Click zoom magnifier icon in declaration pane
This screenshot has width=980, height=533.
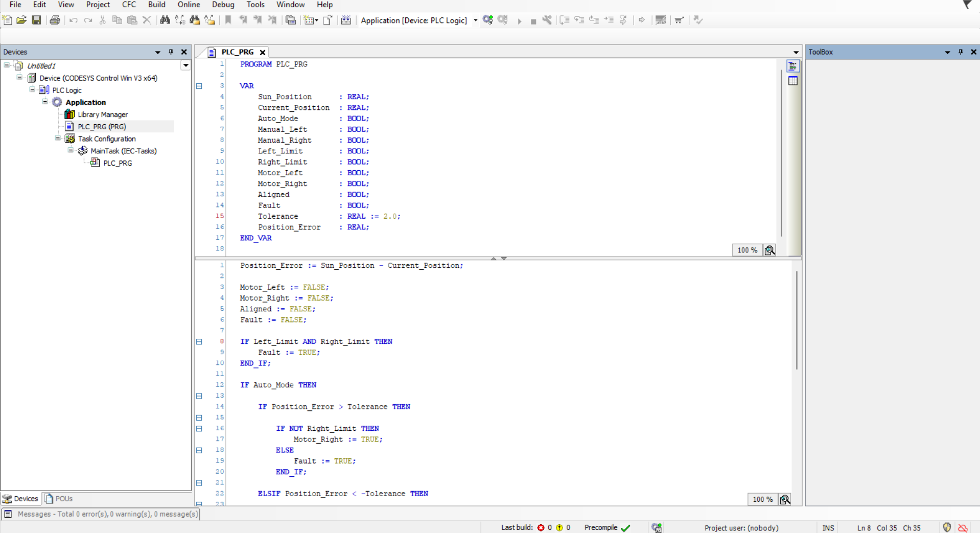click(x=769, y=250)
